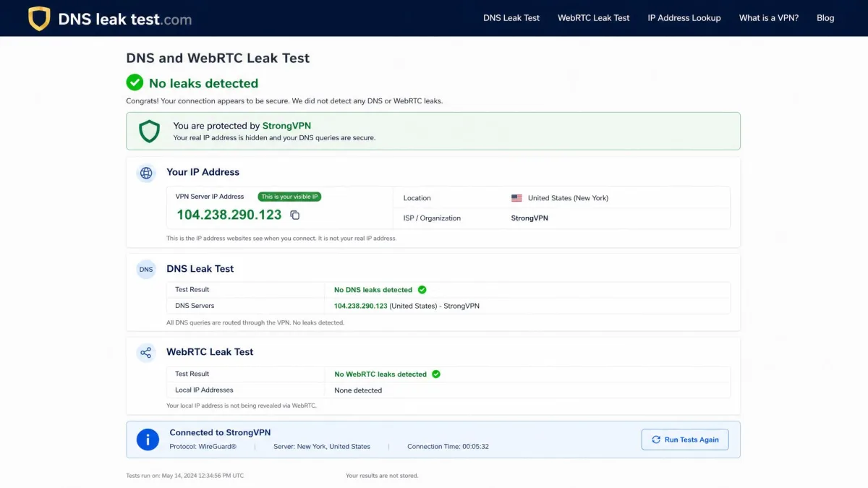This screenshot has width=868, height=488.
Task: Click the 'DNS Servers' row label
Action: 195,306
